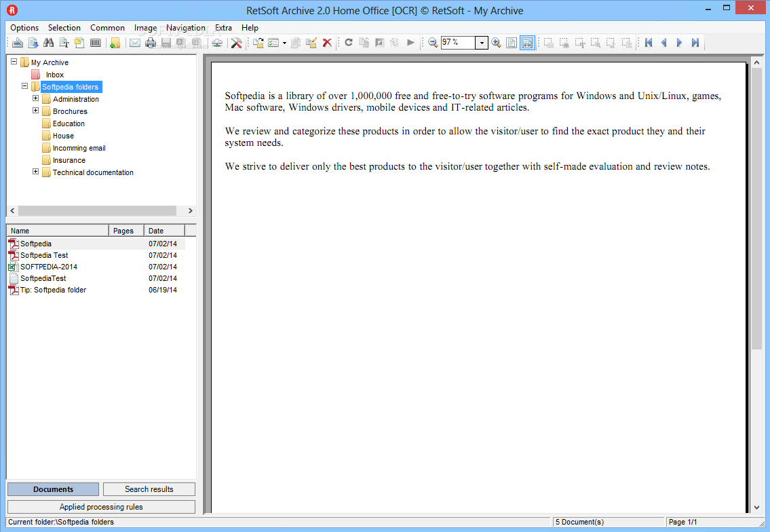Open search with the binoculars icon
This screenshot has width=770, height=532.
49,43
